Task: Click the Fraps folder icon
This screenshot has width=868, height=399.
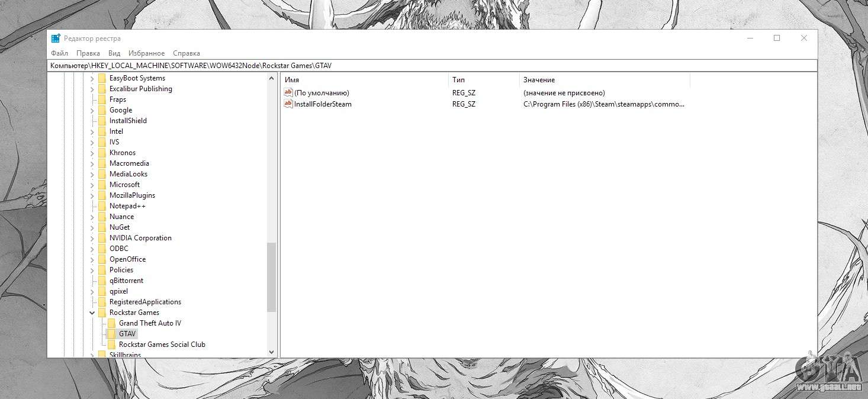Action: click(x=102, y=99)
